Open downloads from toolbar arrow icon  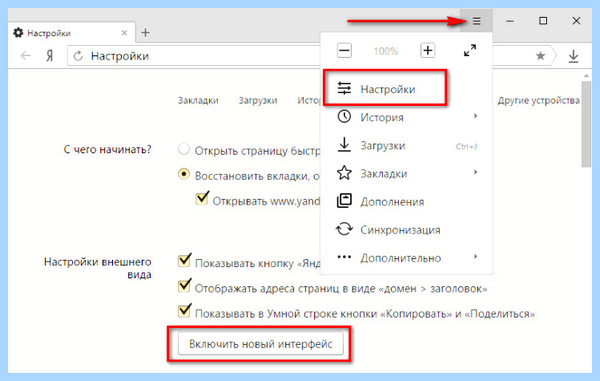coord(573,56)
